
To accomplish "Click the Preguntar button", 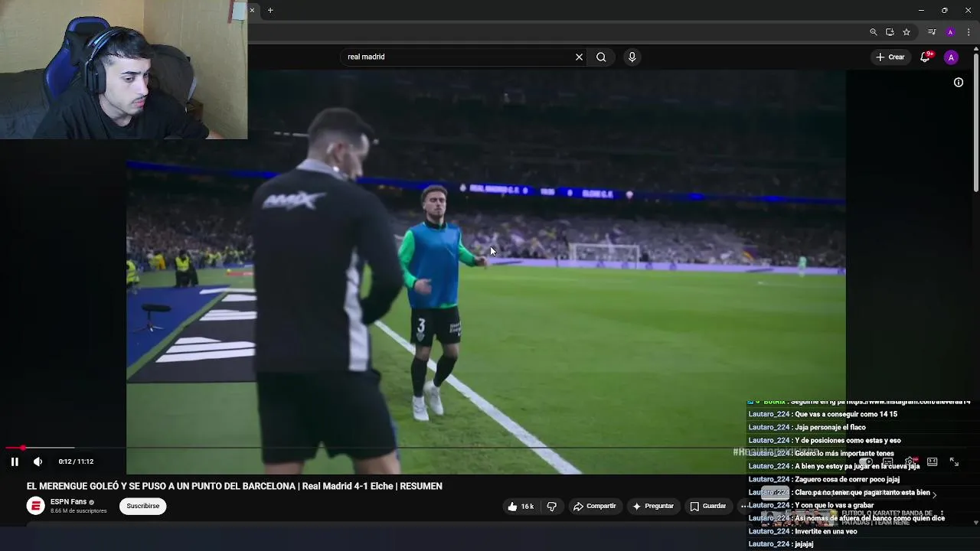I will [x=653, y=506].
